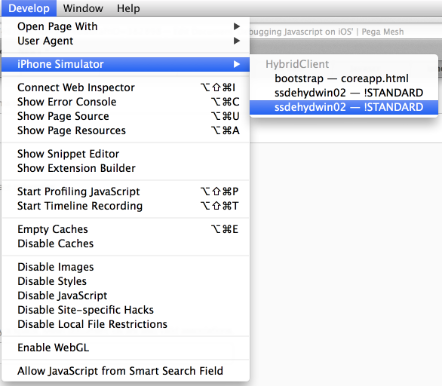This screenshot has width=442, height=386.
Task: Expand the Open Page With submenu
Action: (x=126, y=26)
